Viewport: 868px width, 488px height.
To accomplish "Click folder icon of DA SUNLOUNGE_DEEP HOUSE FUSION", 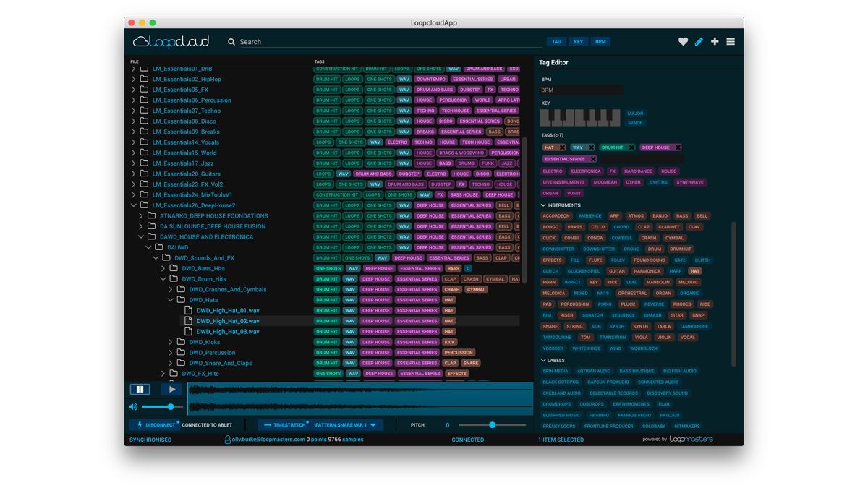I will pos(152,226).
